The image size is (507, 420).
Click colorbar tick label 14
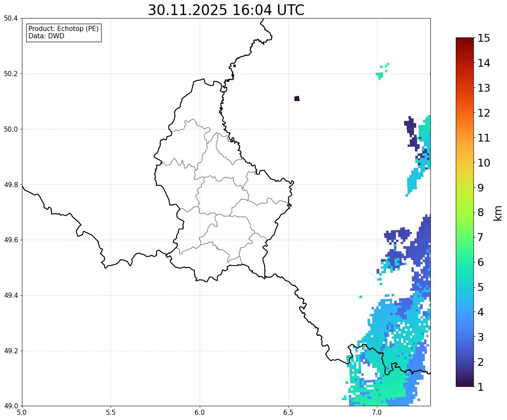click(484, 63)
